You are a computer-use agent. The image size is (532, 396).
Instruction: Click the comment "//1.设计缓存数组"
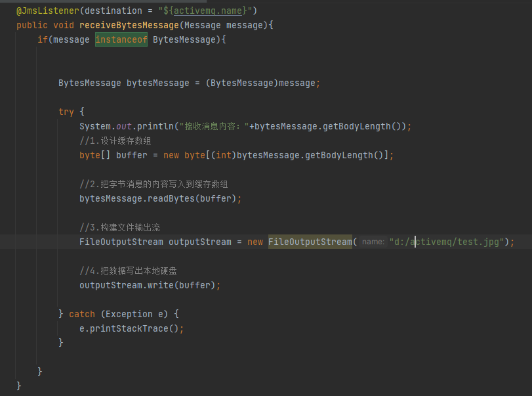tap(116, 141)
